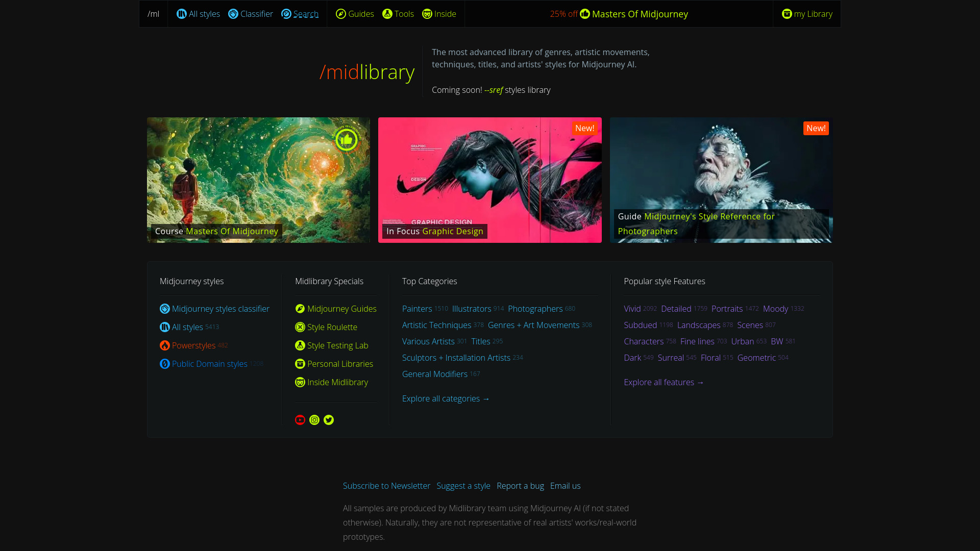Click the Midjourney styles classifier icon
The height and width of the screenshot is (551, 980).
(x=164, y=309)
